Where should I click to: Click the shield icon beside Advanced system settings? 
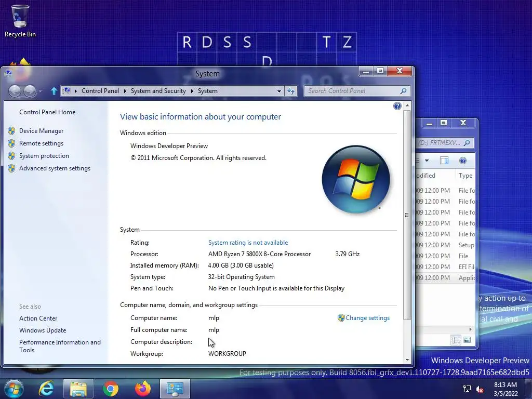click(x=11, y=168)
